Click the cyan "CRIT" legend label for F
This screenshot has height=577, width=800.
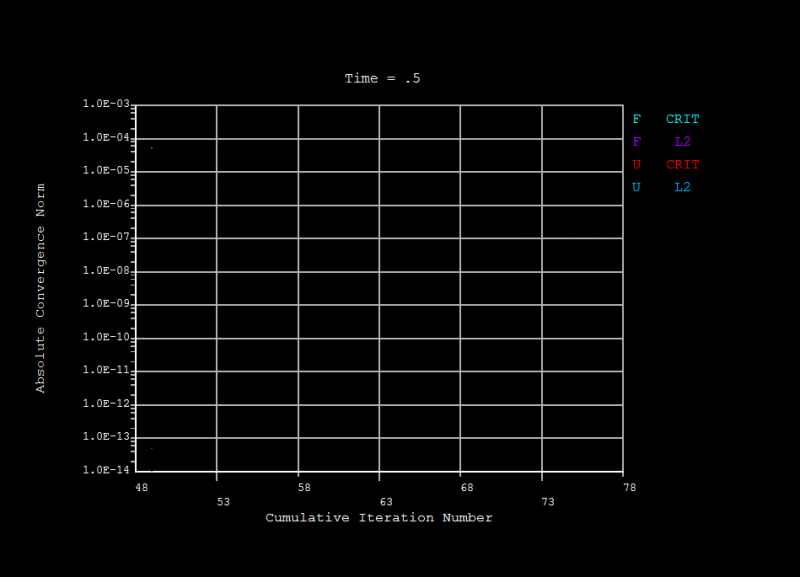[682, 119]
